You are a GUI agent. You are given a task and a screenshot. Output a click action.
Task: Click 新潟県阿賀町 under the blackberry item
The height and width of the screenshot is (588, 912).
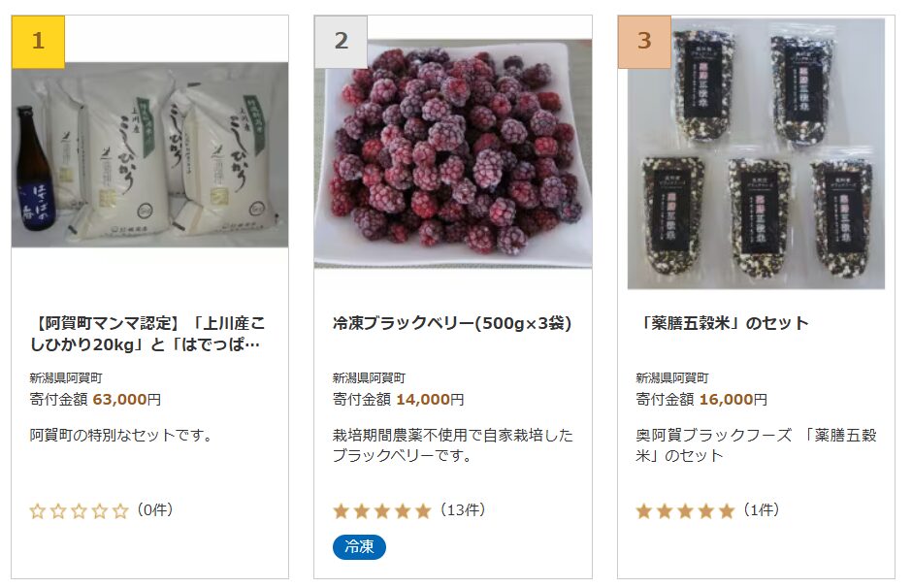[369, 378]
